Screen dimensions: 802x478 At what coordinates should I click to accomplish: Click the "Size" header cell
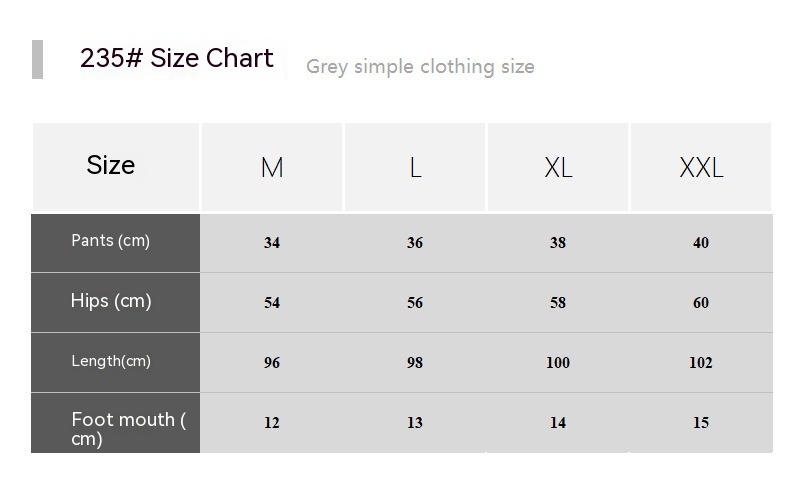coord(111,166)
